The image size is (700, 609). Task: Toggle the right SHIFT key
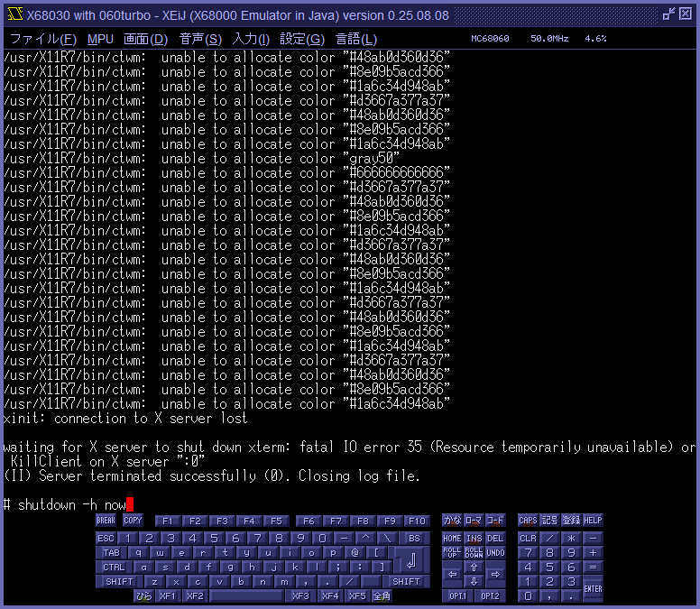coord(406,581)
